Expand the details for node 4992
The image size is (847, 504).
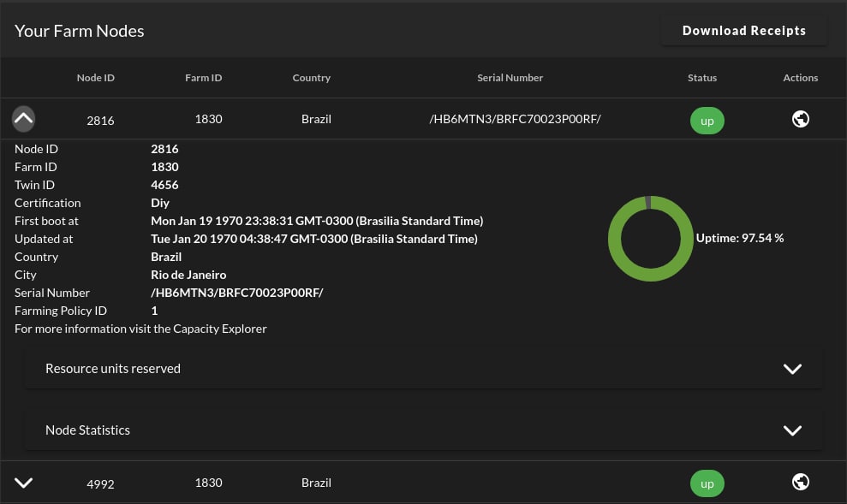(23, 482)
